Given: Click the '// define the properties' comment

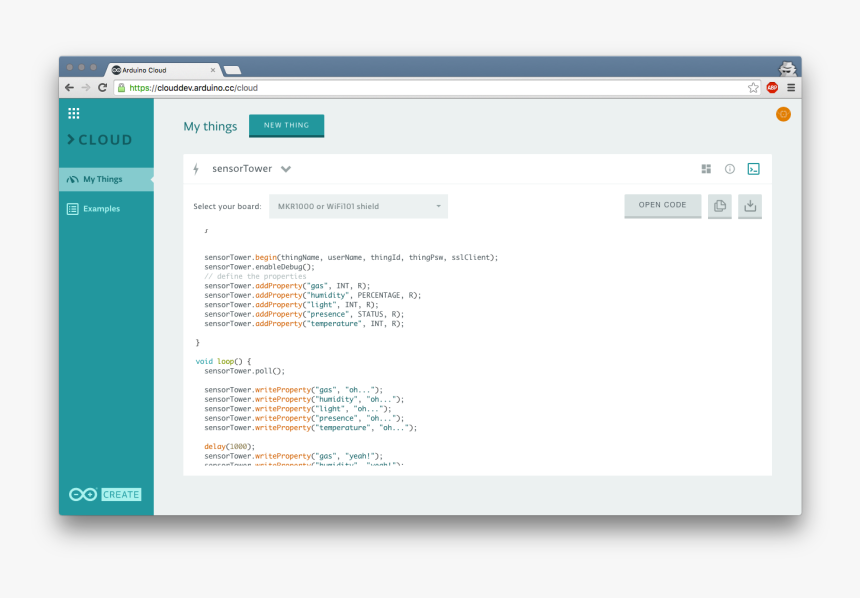Looking at the screenshot, I should [256, 277].
